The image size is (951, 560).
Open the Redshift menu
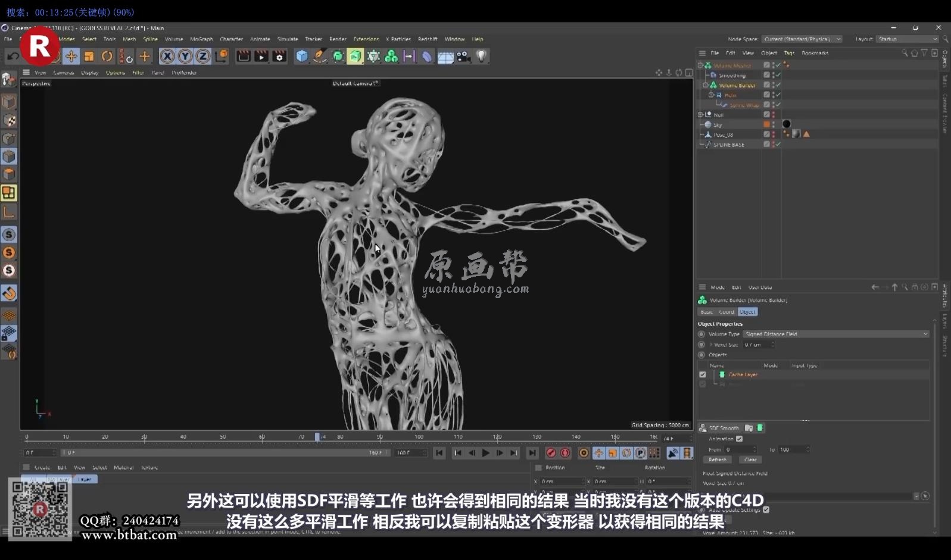click(428, 39)
